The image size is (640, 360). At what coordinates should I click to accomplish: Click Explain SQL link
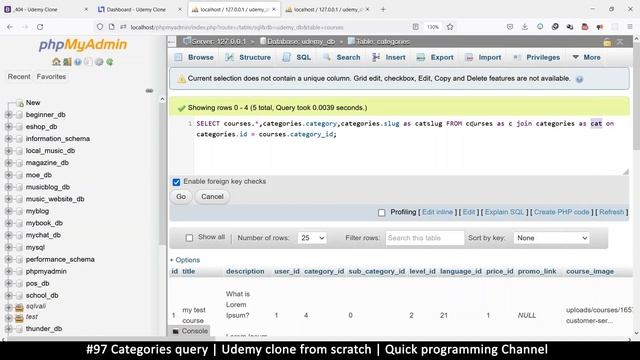pyautogui.click(x=504, y=212)
